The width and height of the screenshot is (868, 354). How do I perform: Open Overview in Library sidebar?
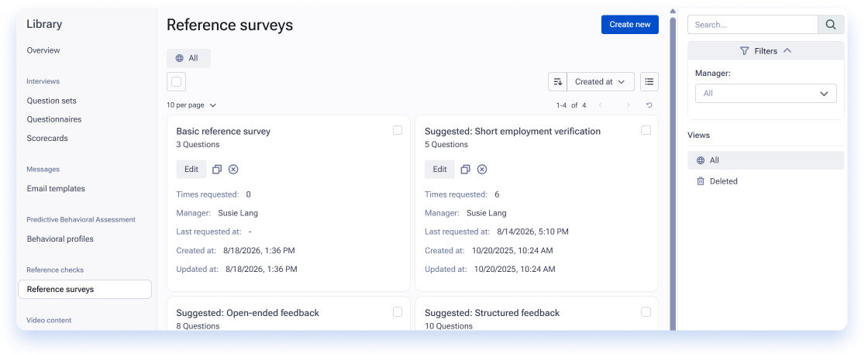point(43,50)
